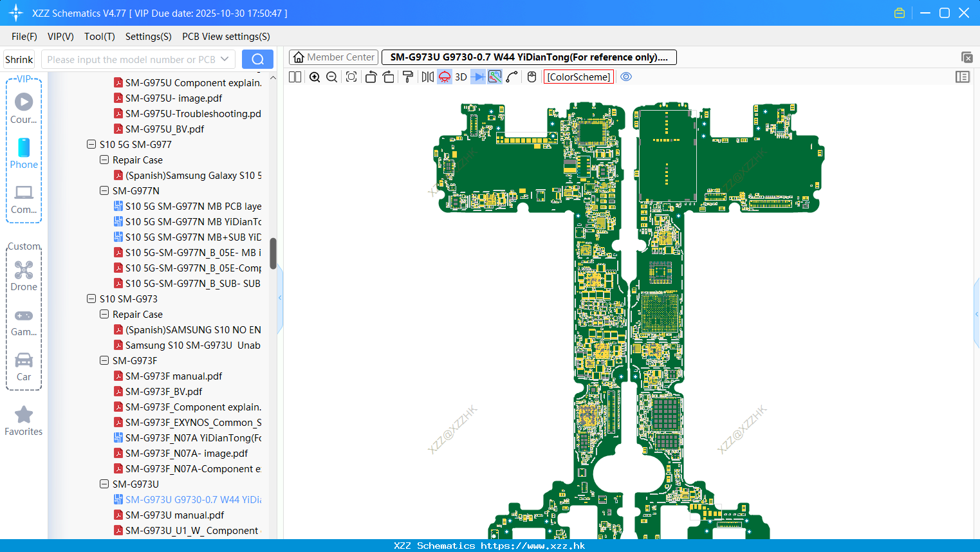Image resolution: width=980 pixels, height=552 pixels.
Task: Mirror the PCB view
Action: [428, 77]
